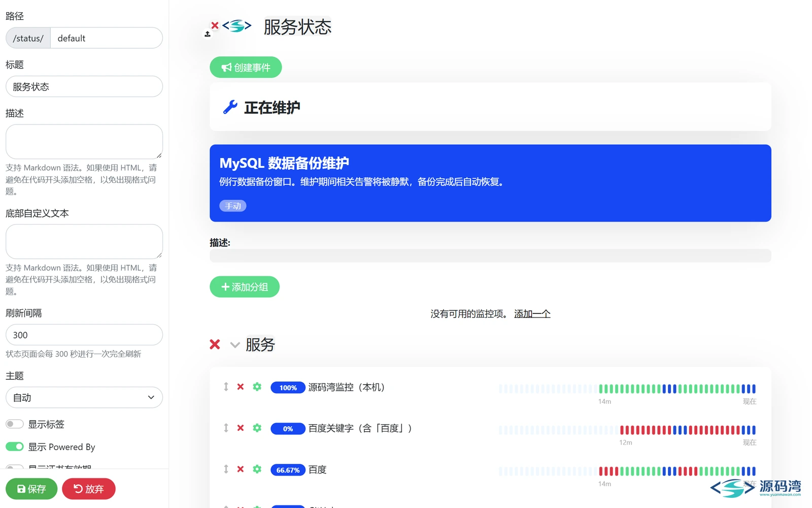Click the wrench icon beside 正在维护

[230, 107]
